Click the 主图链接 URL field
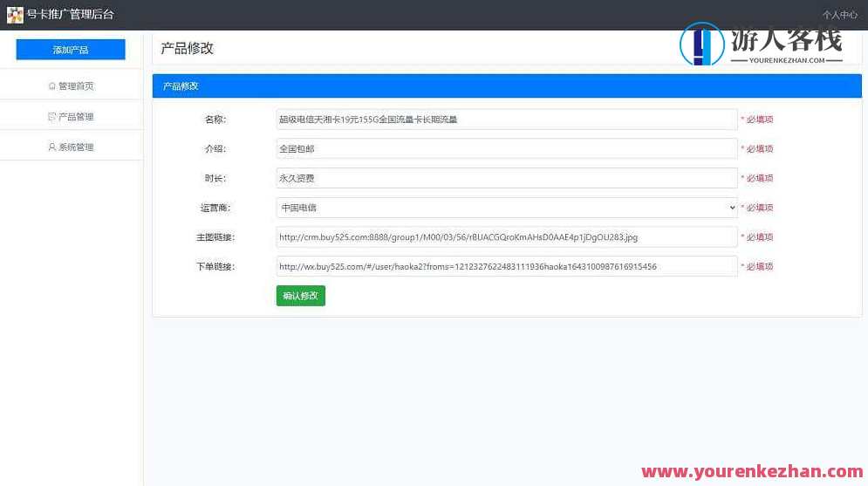 pos(507,237)
